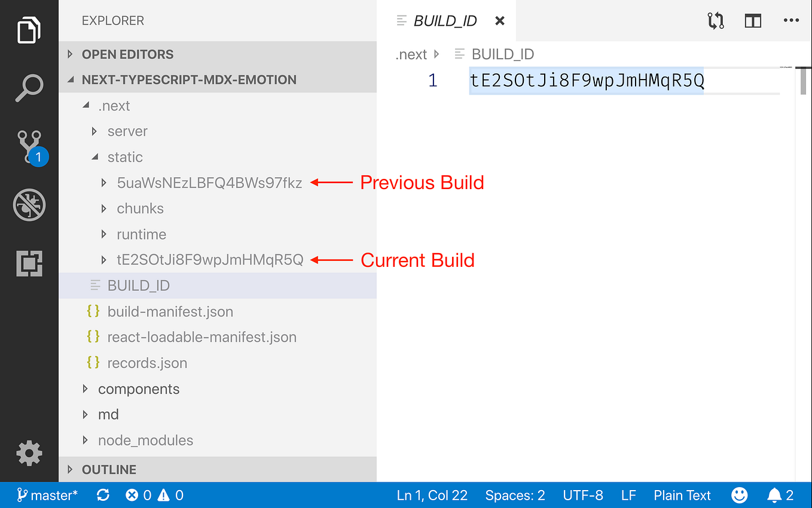Click the master* branch indicator
812x508 pixels.
pos(48,495)
